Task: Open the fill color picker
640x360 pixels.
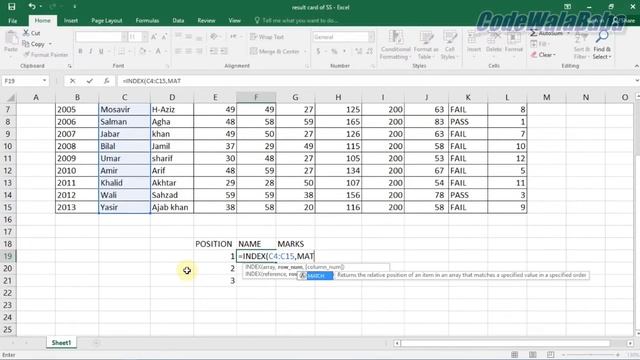Action: point(142,51)
